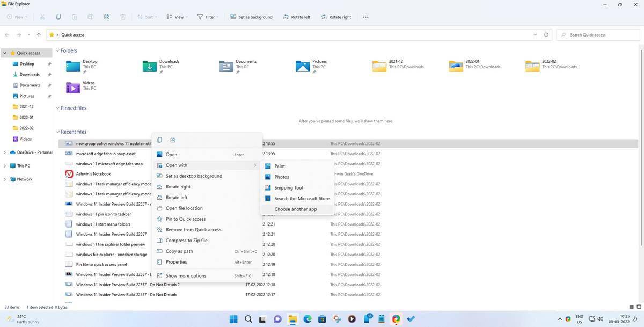Select the Cut icon in the toolbar
644x327 pixels.
(42, 17)
